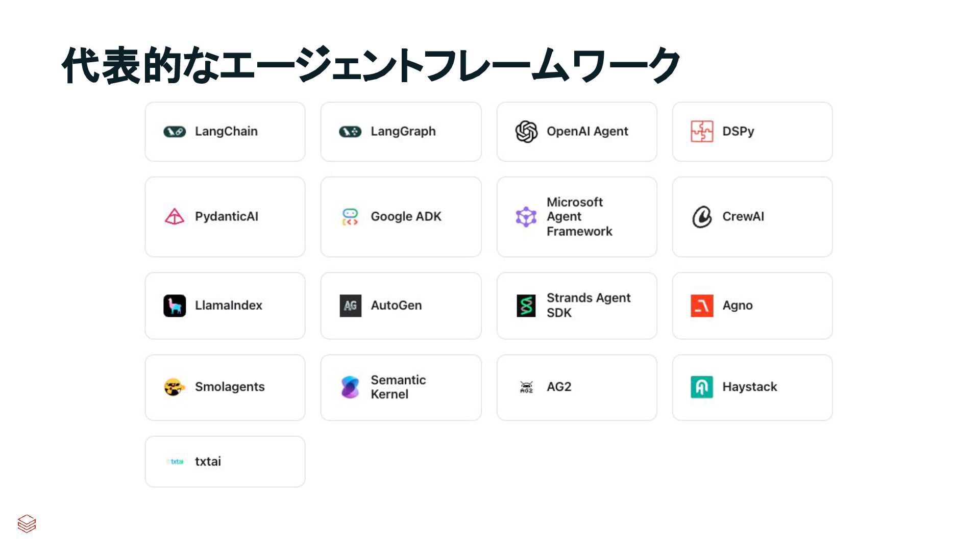
Task: Click the LangChain parrot logo icon
Action: click(x=175, y=132)
